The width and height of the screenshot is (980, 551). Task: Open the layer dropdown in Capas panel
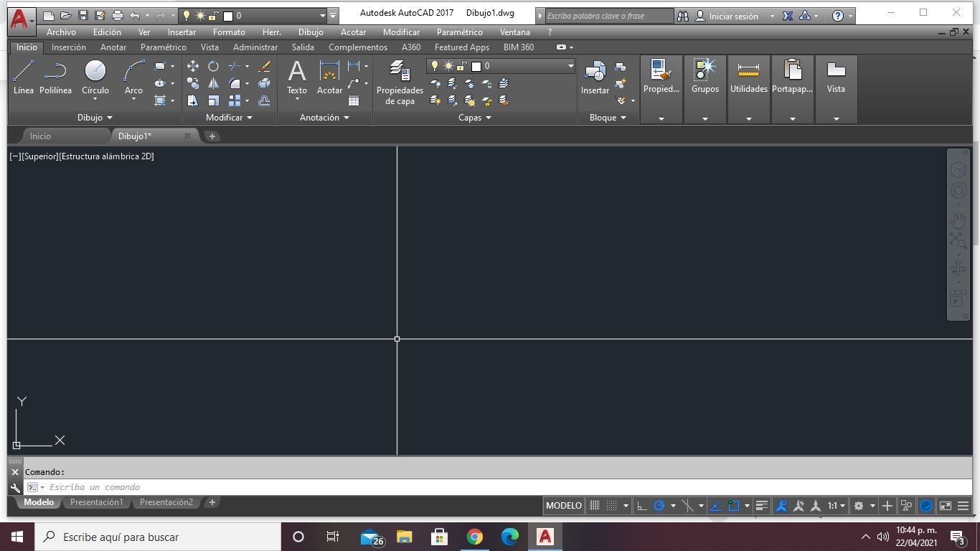(x=571, y=66)
